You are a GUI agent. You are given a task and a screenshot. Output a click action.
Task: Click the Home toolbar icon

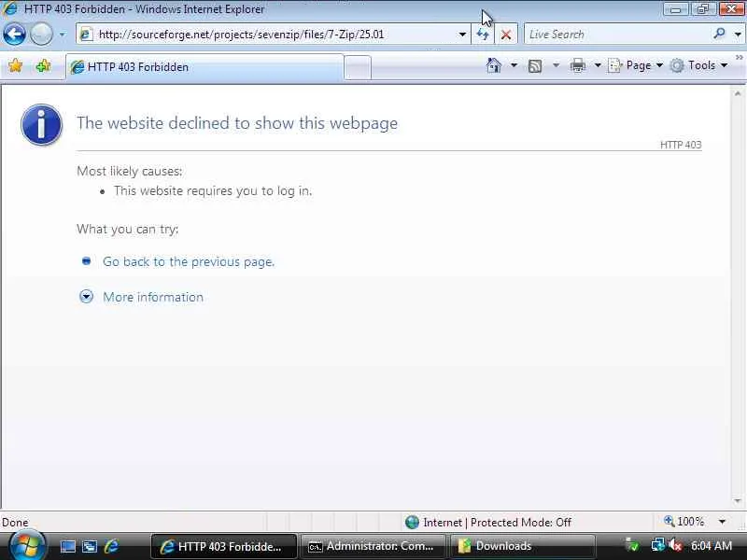[x=494, y=65]
